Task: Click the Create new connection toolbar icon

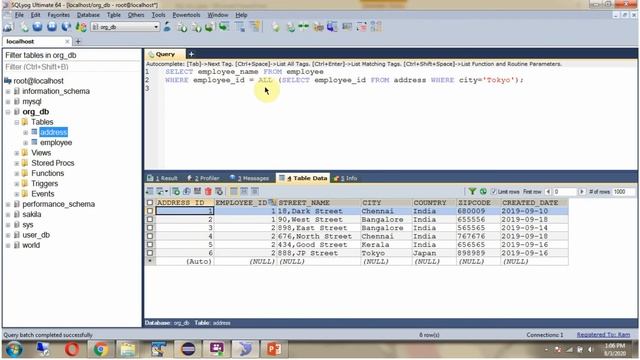Action: coord(8,27)
